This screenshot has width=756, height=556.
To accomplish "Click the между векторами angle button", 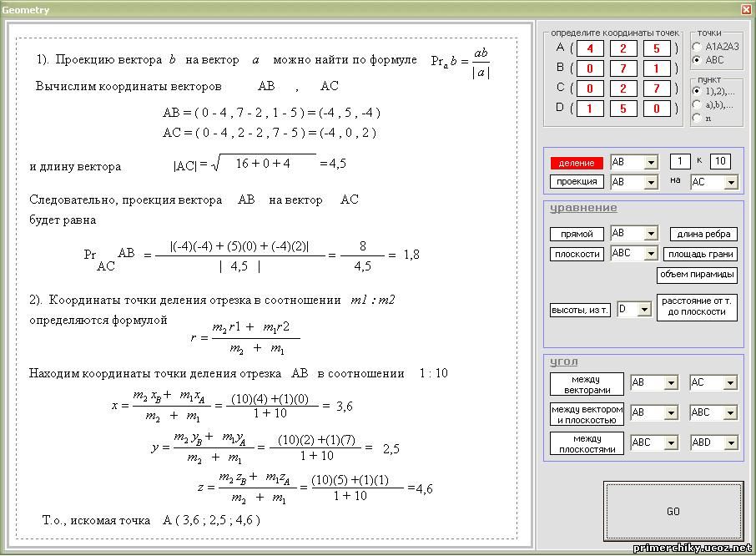I will 587,384.
